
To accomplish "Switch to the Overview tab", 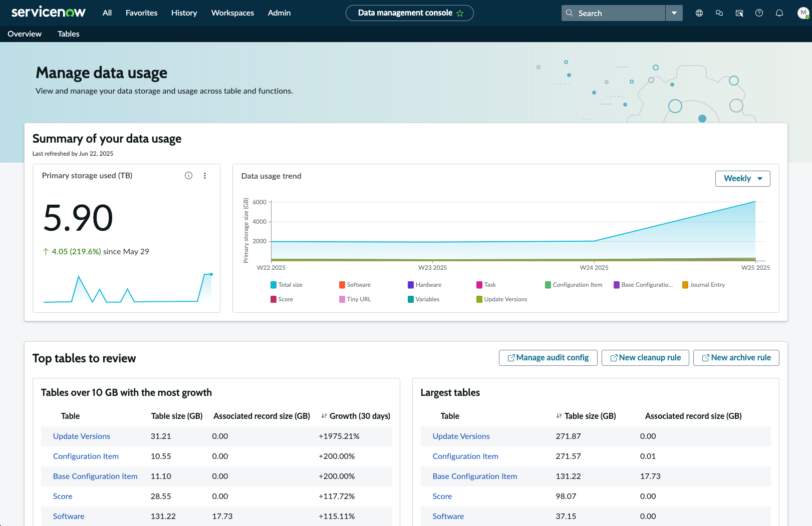I will pyautogui.click(x=25, y=34).
